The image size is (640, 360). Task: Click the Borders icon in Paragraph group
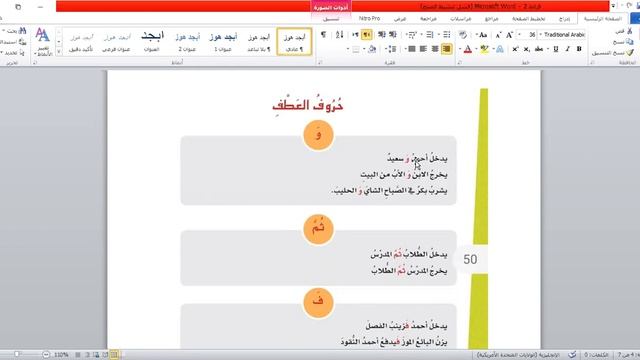pyautogui.click(x=356, y=49)
